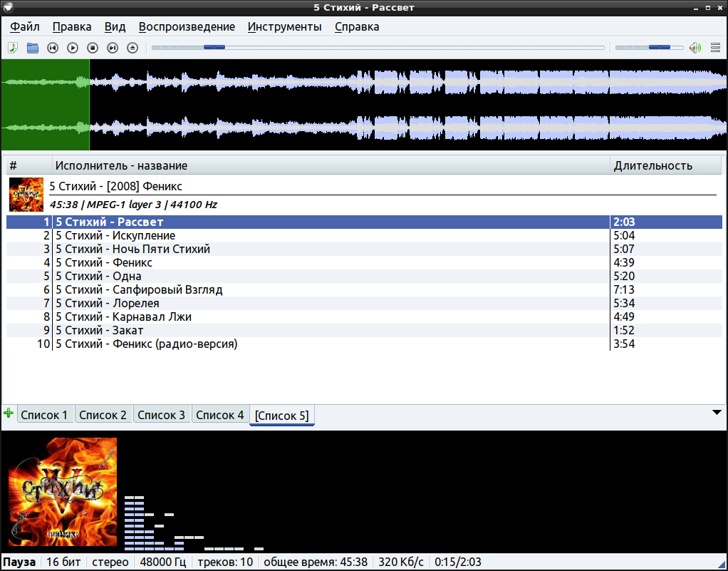Skip to the next track button
The height and width of the screenshot is (571, 728).
coord(113,48)
